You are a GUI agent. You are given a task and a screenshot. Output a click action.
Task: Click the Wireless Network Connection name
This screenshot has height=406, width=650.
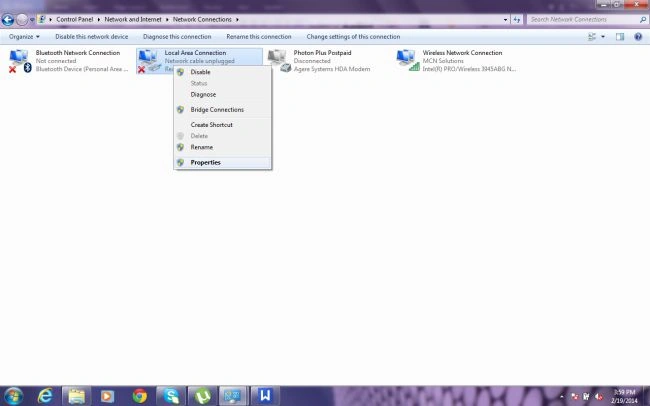[x=462, y=53]
